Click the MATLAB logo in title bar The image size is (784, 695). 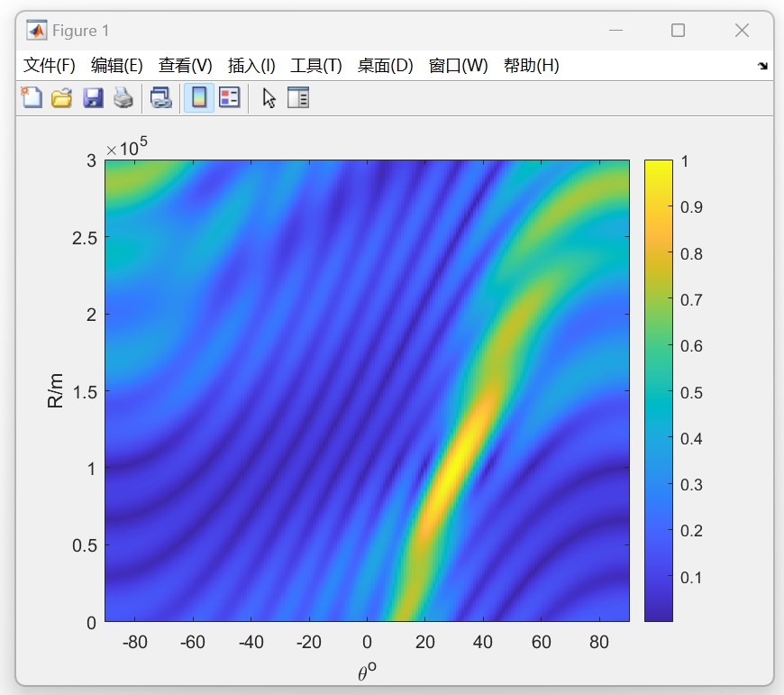[x=37, y=31]
